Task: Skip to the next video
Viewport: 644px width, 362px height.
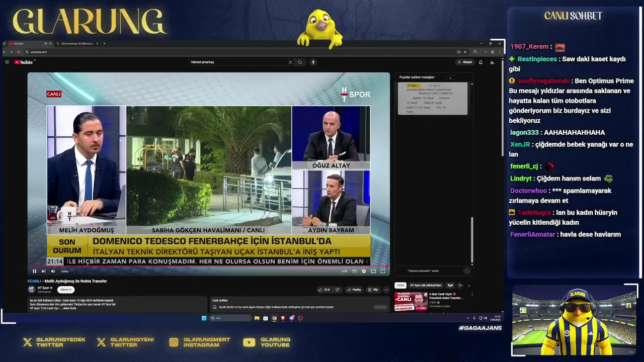Action: [43, 271]
